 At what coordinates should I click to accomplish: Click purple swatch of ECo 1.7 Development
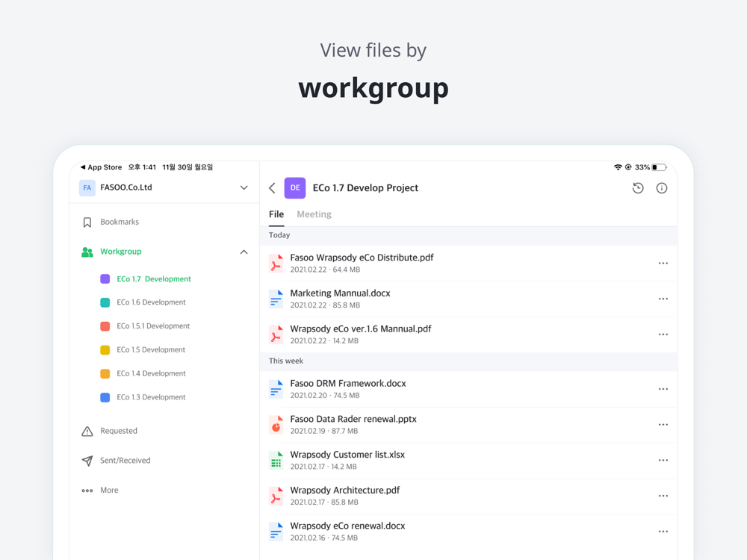coord(105,279)
